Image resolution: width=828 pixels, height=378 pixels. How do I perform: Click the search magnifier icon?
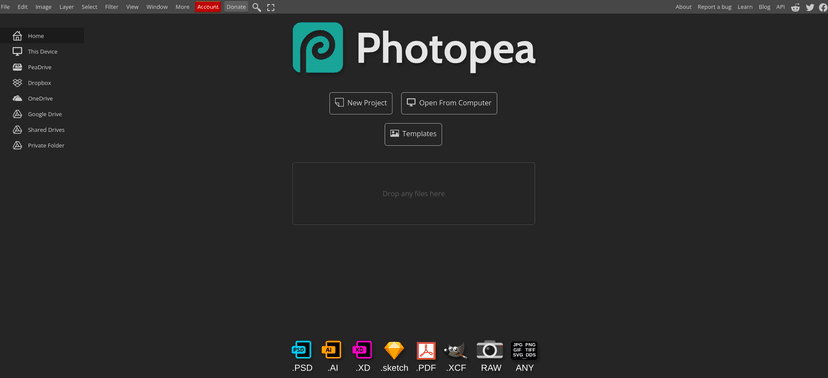click(257, 7)
